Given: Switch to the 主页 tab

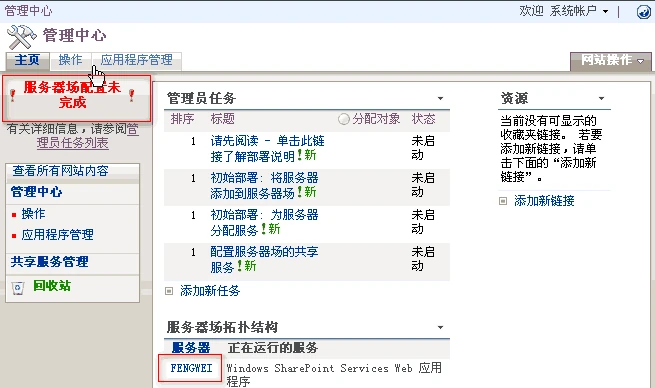Looking at the screenshot, I should [27, 60].
